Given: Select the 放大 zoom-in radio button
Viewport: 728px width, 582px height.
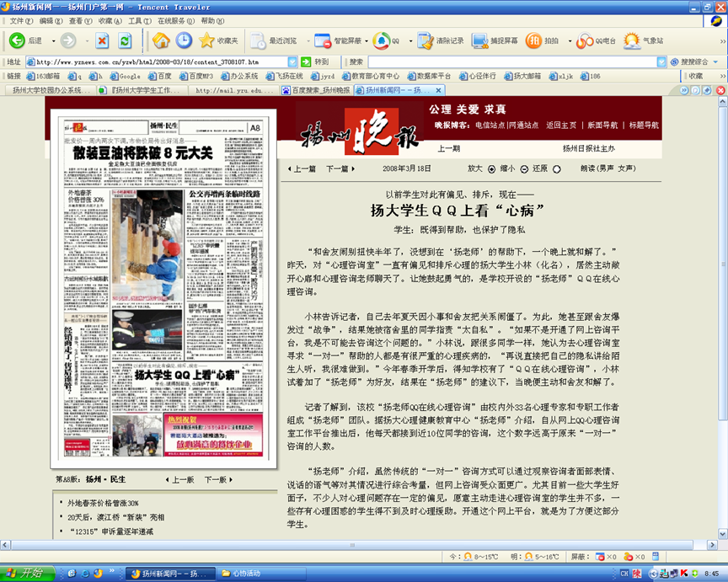Looking at the screenshot, I should coord(492,168).
